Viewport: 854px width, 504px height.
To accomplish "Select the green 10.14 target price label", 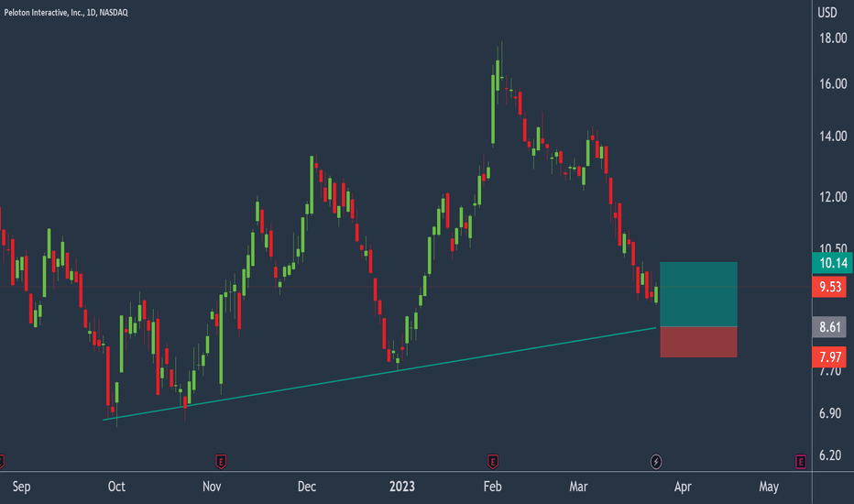I will tap(832, 263).
